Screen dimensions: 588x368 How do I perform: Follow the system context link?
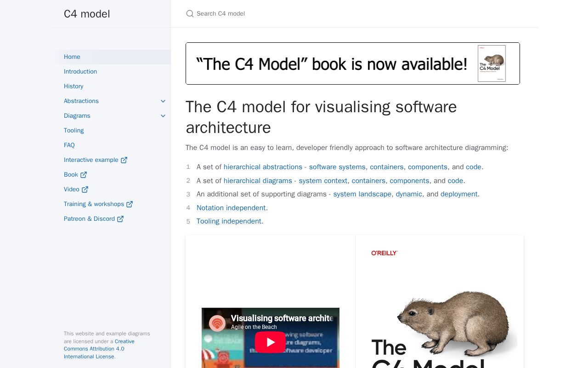(x=323, y=181)
